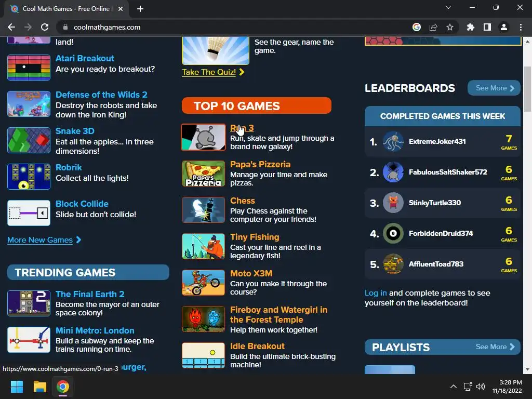The width and height of the screenshot is (532, 399).
Task: Click the Robrik game thumbnail
Action: pos(29,177)
